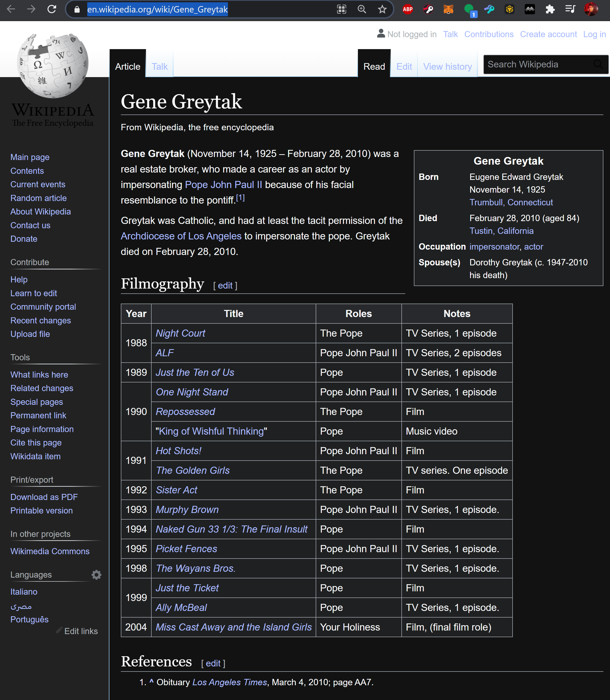
Task: Open the impersonator occupation link
Action: 495,247
